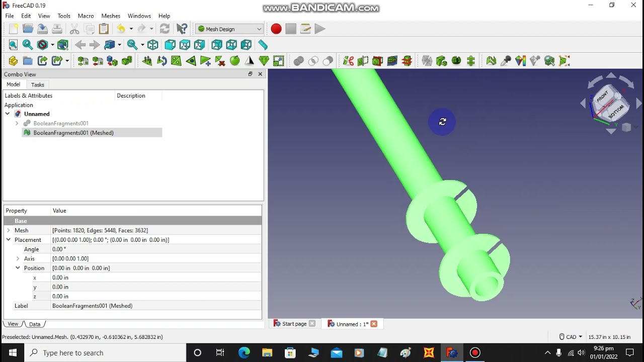This screenshot has height=362, width=644.
Task: Click the Decimate mesh diamond icon
Action: (x=264, y=61)
